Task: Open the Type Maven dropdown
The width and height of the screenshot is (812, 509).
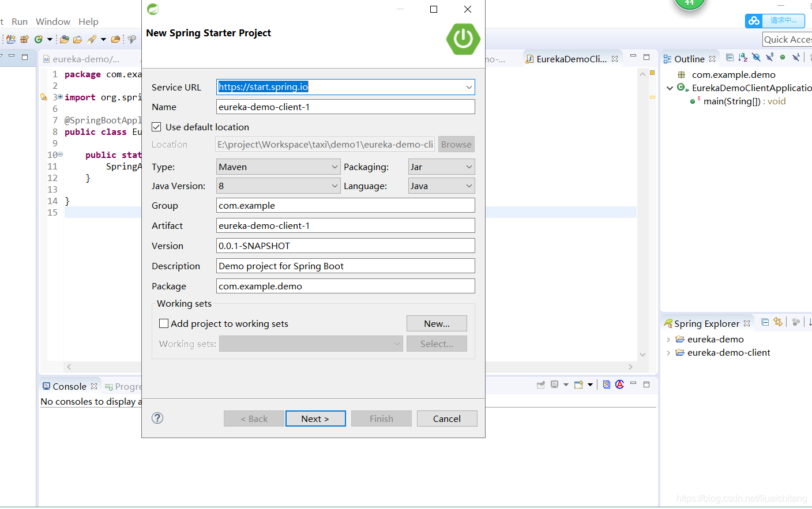Action: pos(278,167)
